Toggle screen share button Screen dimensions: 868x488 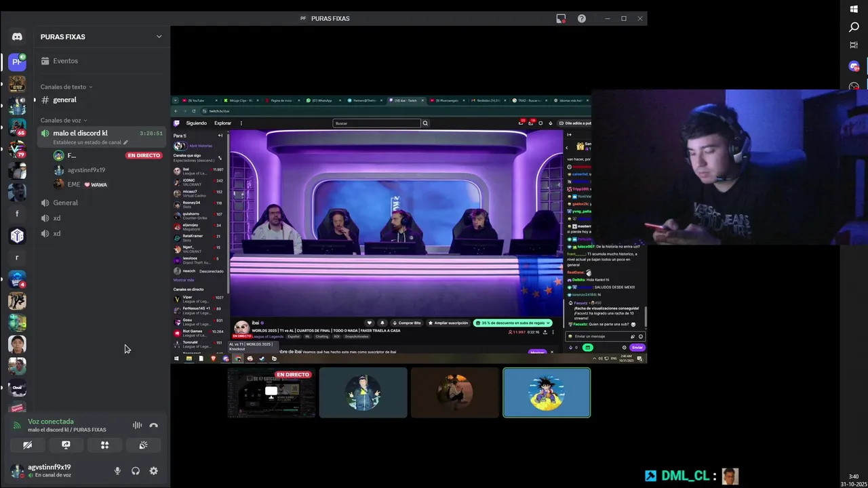[66, 445]
